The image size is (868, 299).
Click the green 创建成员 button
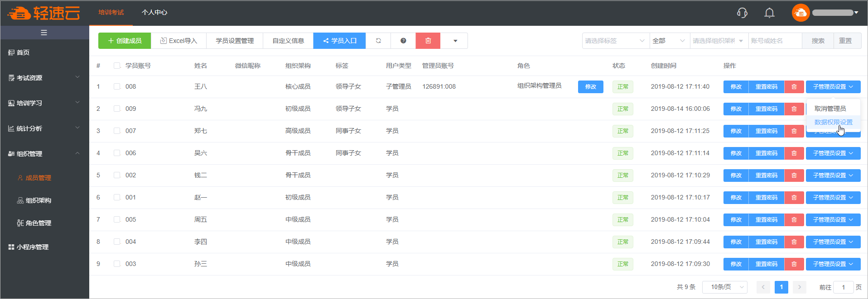(x=125, y=41)
